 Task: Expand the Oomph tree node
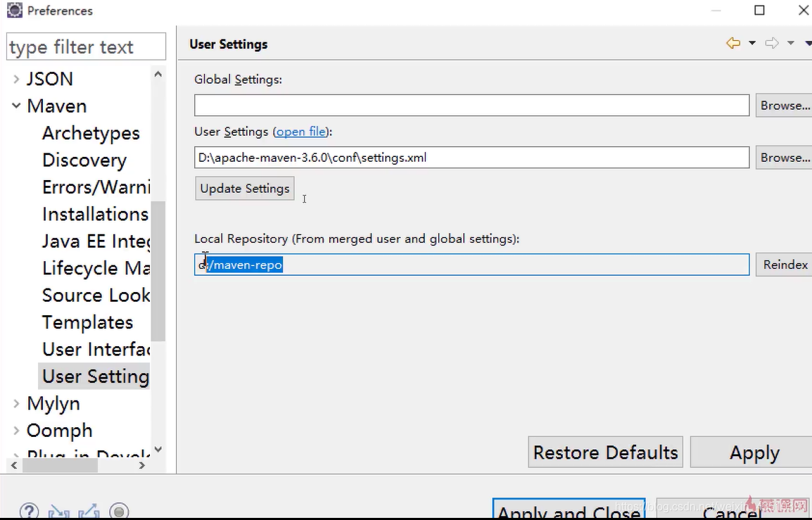pos(16,431)
